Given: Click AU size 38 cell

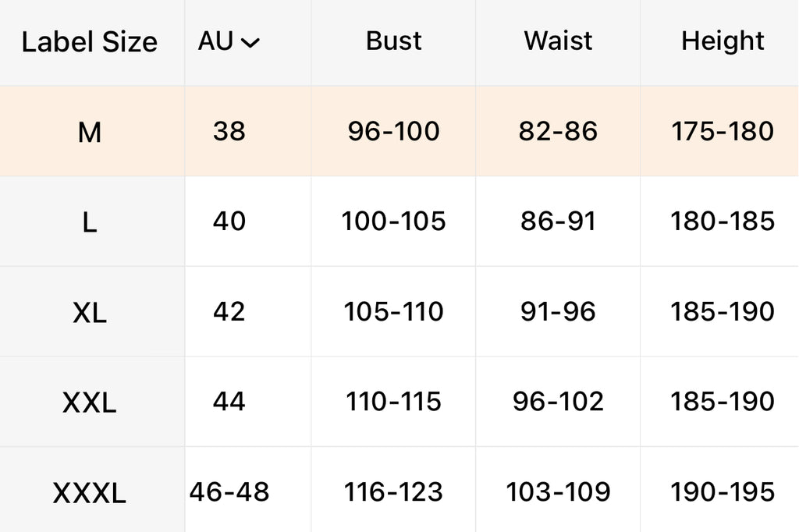Looking at the screenshot, I should point(229,131).
